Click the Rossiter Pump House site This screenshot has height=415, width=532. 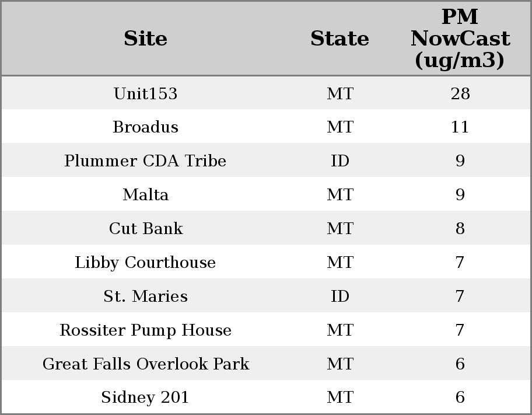pos(145,330)
